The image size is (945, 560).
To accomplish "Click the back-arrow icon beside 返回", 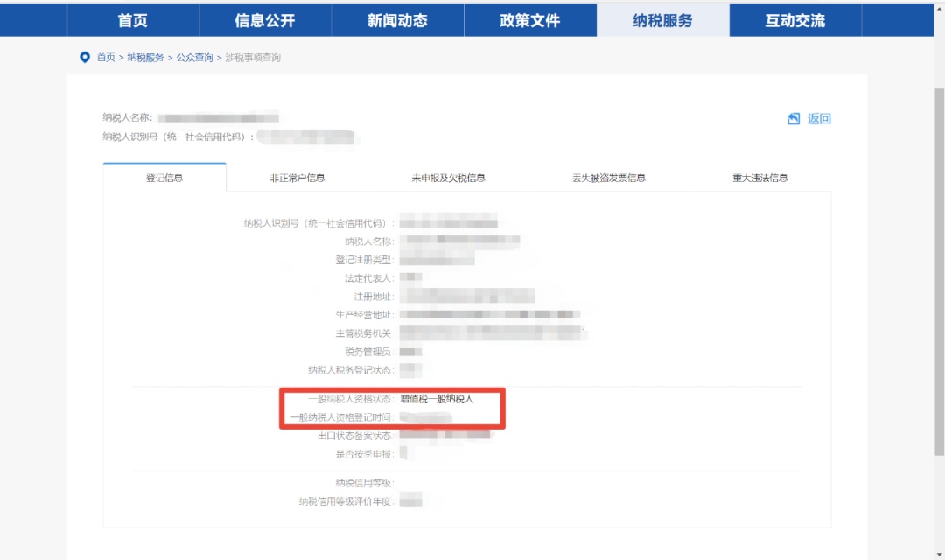I will [793, 117].
